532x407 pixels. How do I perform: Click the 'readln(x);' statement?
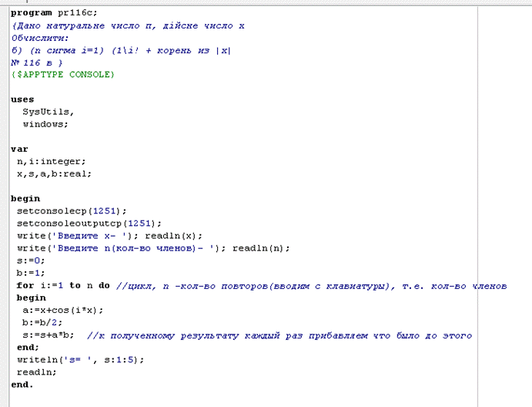point(173,236)
